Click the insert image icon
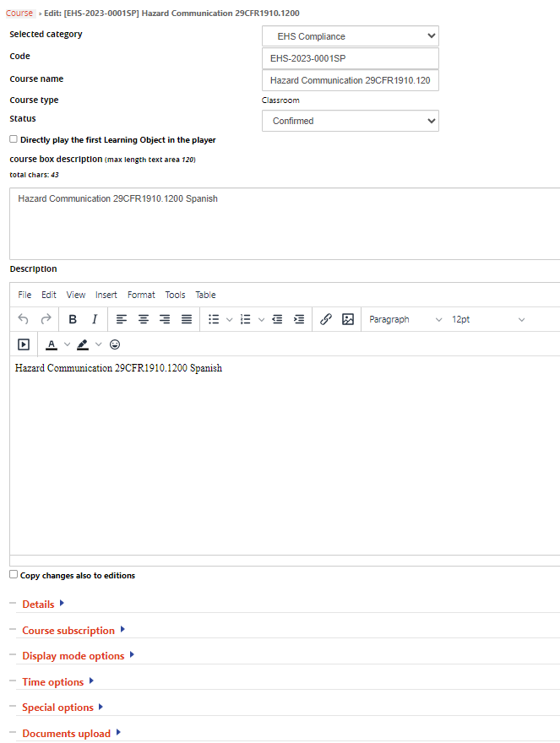 tap(347, 319)
